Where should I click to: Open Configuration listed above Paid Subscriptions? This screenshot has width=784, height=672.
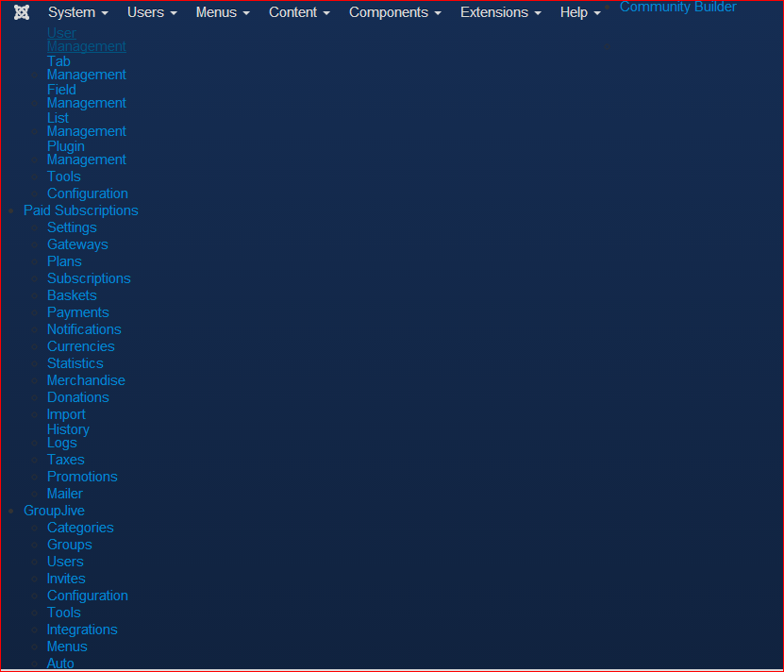88,193
